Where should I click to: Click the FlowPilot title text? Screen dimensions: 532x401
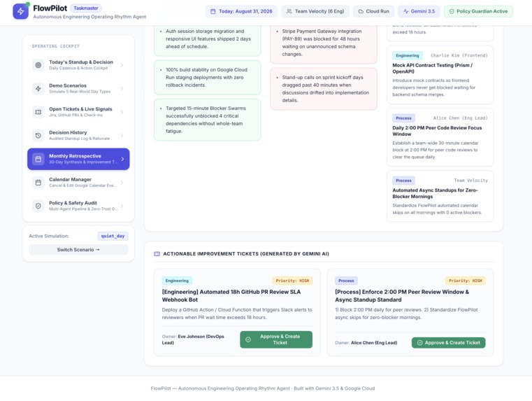click(50, 8)
